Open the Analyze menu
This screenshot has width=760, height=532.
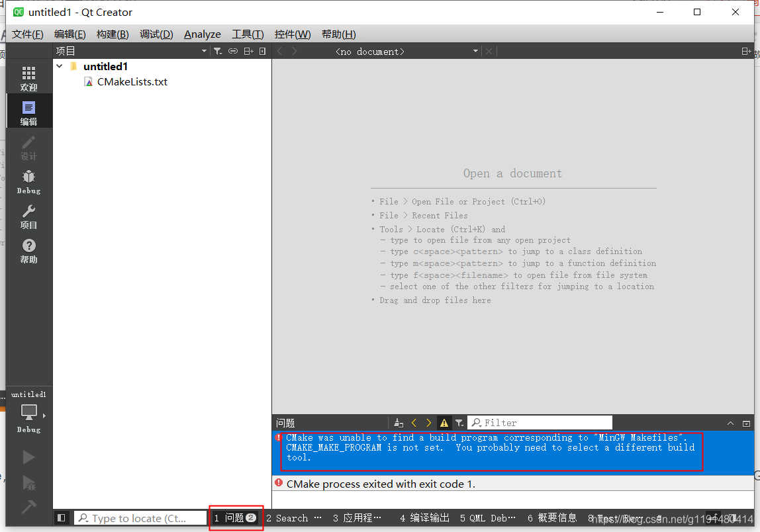pos(203,34)
